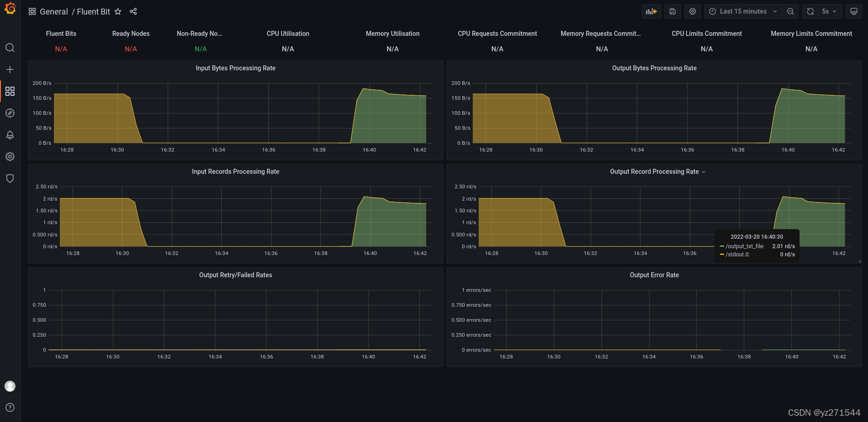Open the Server Admin shield icon

pos(10,178)
